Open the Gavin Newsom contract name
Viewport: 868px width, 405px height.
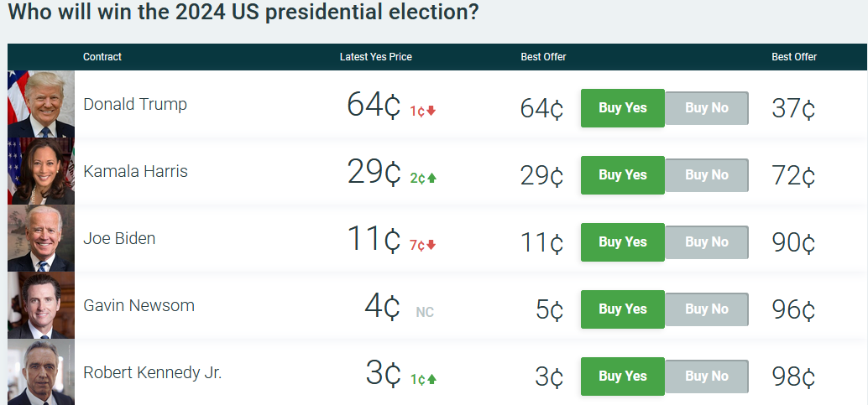(139, 305)
